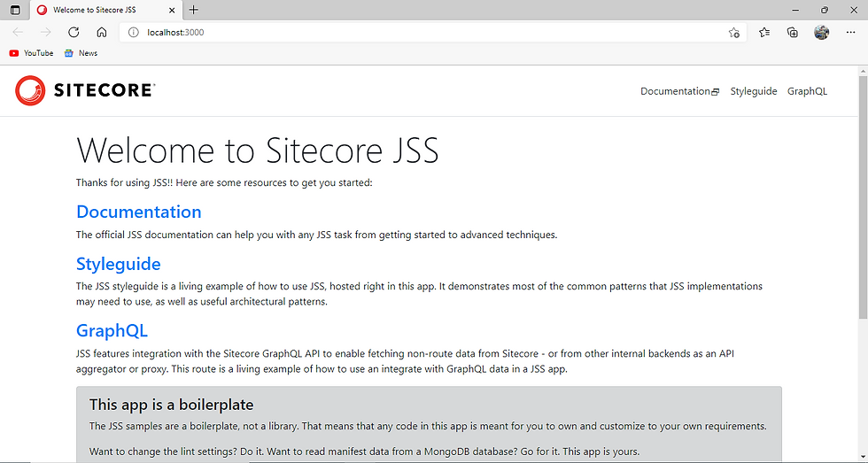Click the browser forward arrow
Image resolution: width=868 pixels, height=463 pixels.
click(x=46, y=32)
